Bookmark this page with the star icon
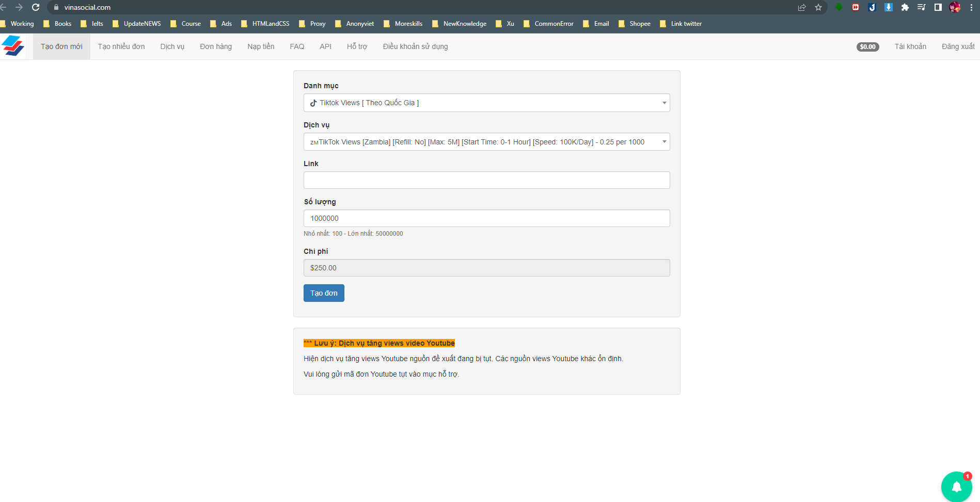The image size is (980, 502). (x=818, y=7)
